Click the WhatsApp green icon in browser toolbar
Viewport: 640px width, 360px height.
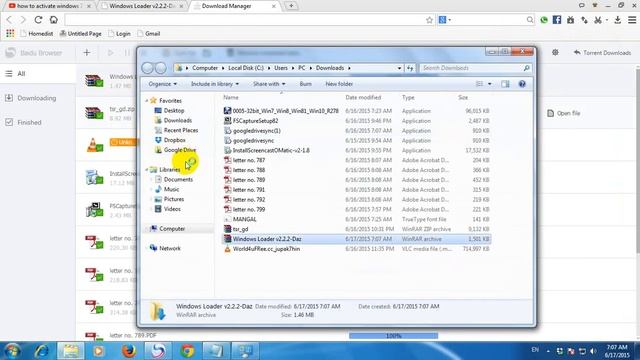coord(544,20)
